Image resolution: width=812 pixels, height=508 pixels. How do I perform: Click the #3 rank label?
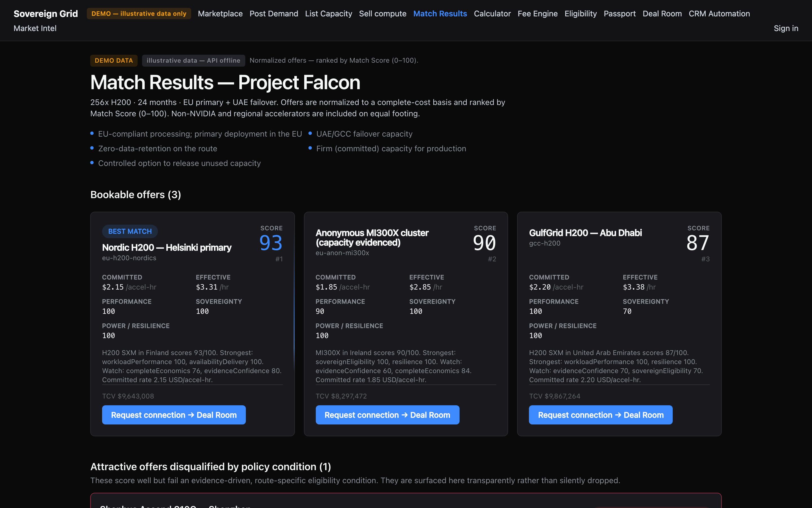point(706,259)
